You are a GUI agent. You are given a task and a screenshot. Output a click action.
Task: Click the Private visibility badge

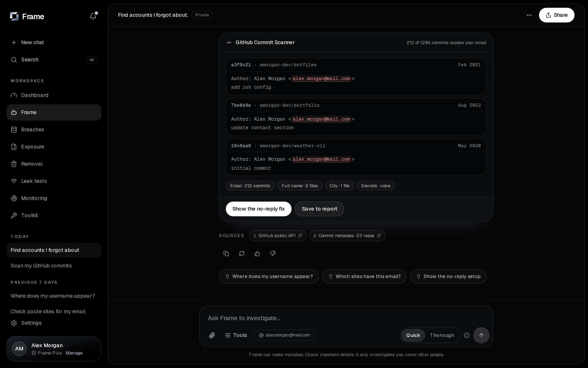[x=202, y=15]
